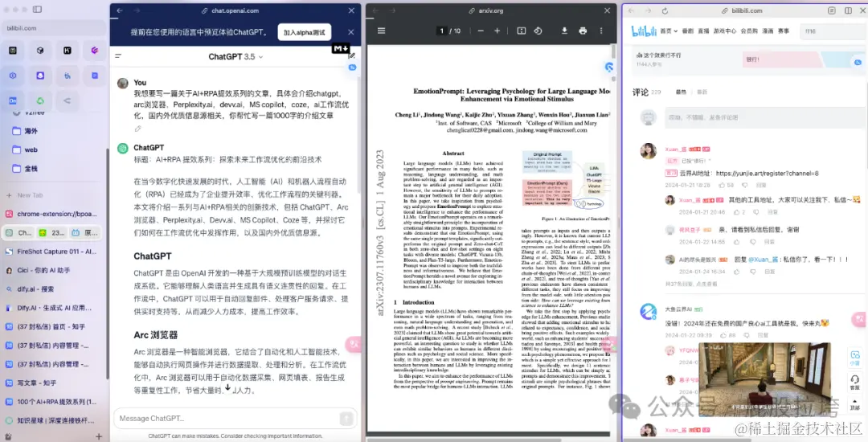This screenshot has height=442, width=868.
Task: Open the bilibili 会员购 menu item
Action: (x=749, y=31)
